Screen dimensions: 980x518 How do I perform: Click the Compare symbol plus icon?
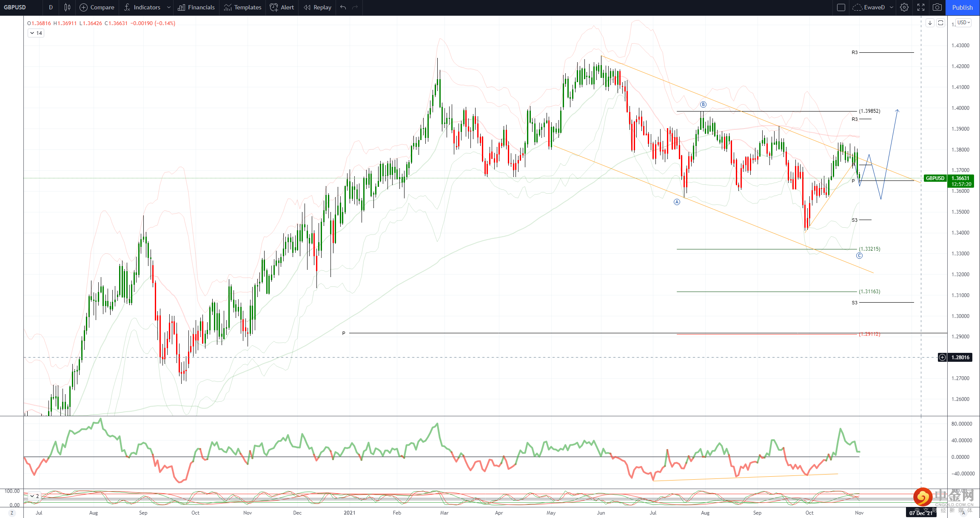84,7
